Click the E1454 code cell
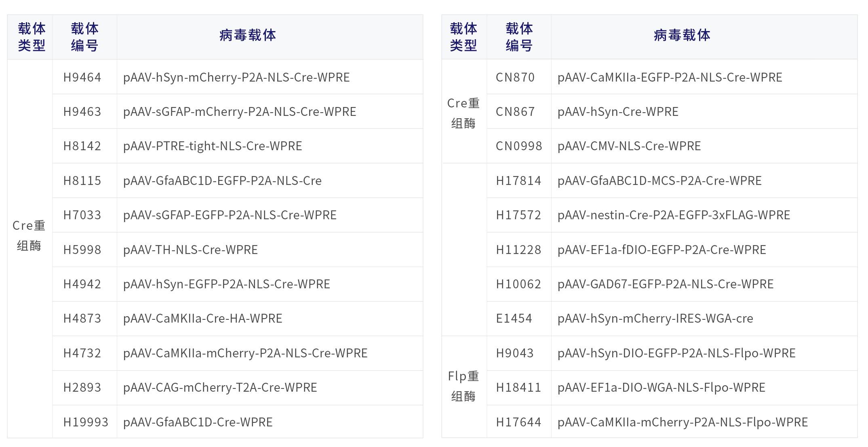 tap(514, 318)
